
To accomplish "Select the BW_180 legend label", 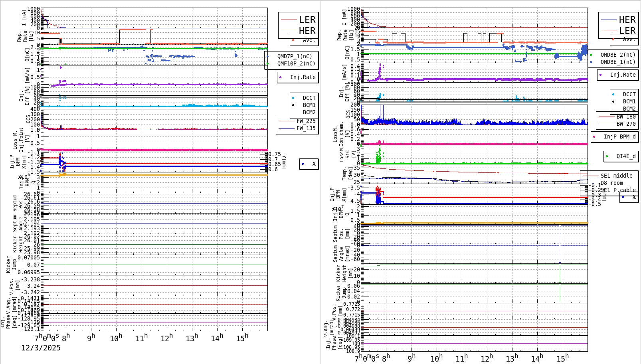I will click(626, 116).
